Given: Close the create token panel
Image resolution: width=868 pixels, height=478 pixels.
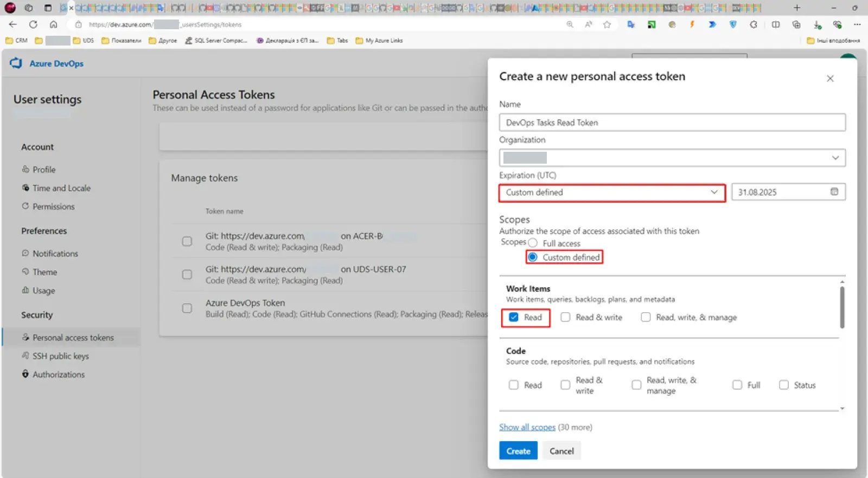Looking at the screenshot, I should pos(830,79).
